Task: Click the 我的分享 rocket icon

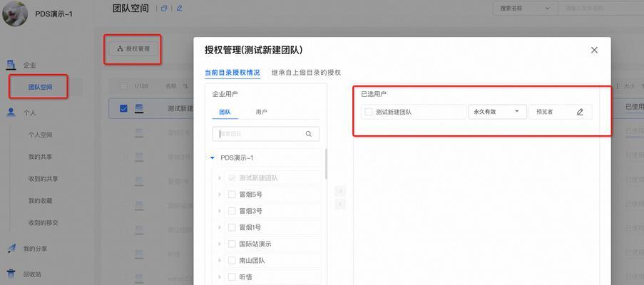Action: (x=11, y=249)
